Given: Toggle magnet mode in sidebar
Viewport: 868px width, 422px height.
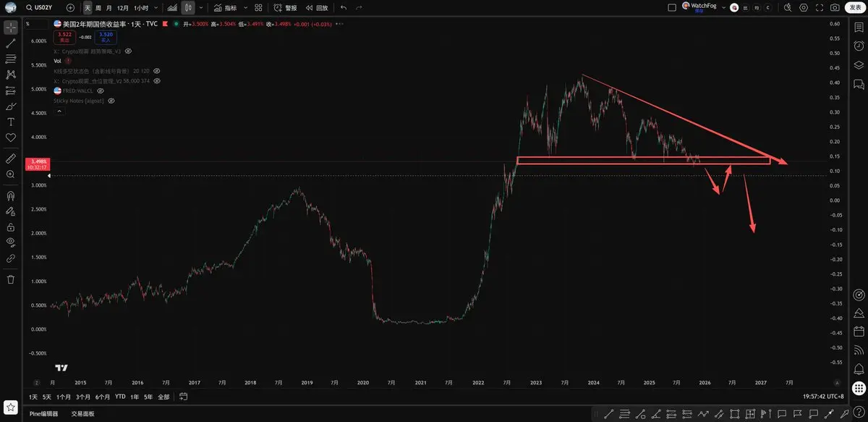Looking at the screenshot, I should click(x=11, y=195).
